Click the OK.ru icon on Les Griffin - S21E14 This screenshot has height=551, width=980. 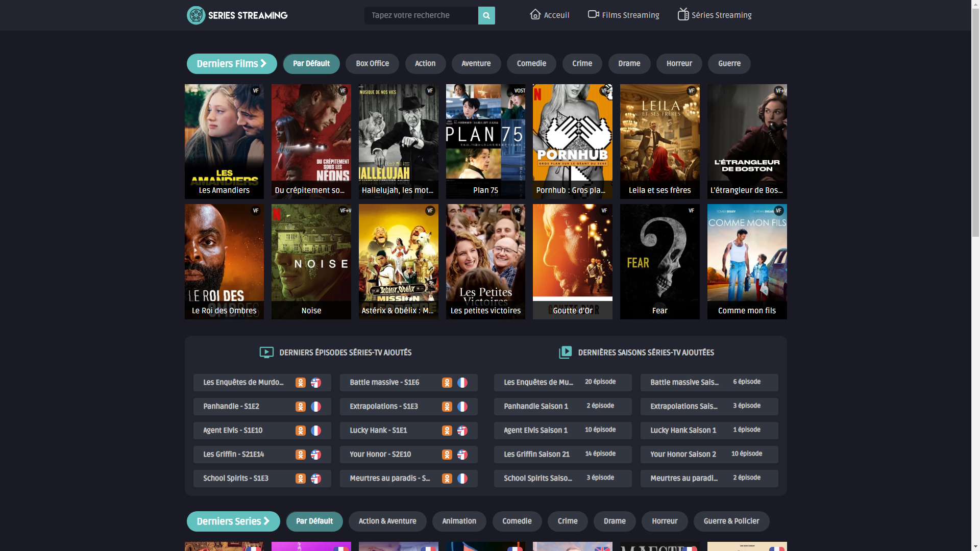[x=301, y=455]
